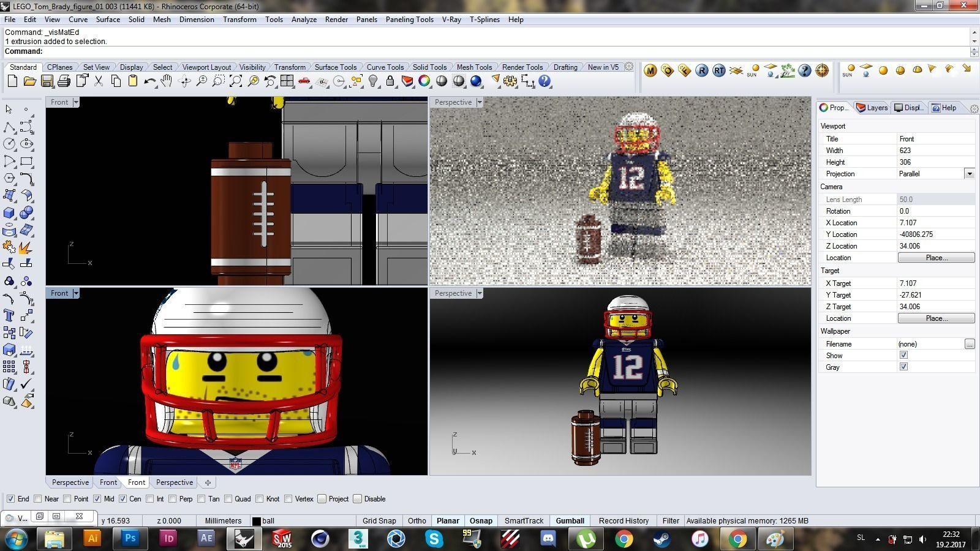Image resolution: width=980 pixels, height=551 pixels.
Task: Open a file with the folder icon
Action: (29, 81)
